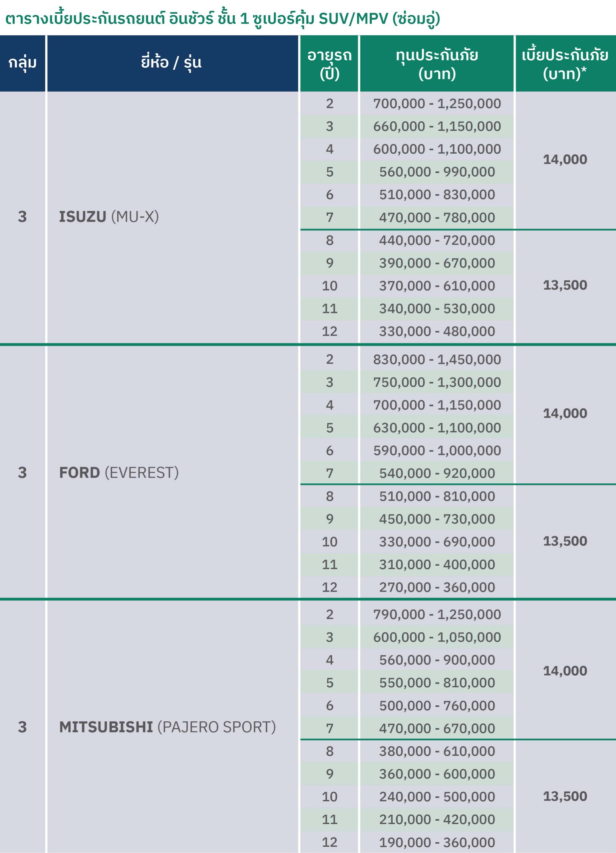Image resolution: width=616 pixels, height=853 pixels.
Task: Click the 14,000 premium for FORD EVEREST
Action: [x=565, y=413]
